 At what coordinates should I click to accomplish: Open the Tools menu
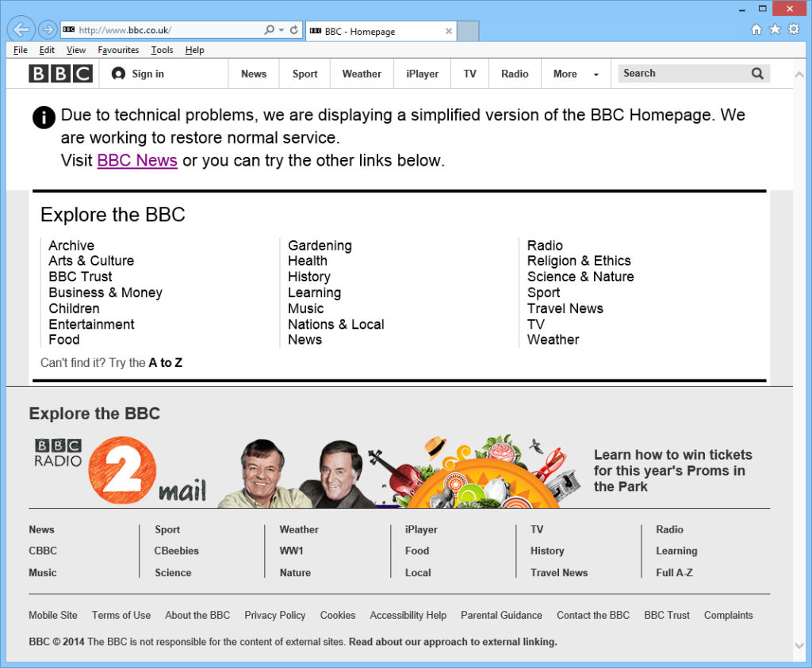click(x=162, y=50)
